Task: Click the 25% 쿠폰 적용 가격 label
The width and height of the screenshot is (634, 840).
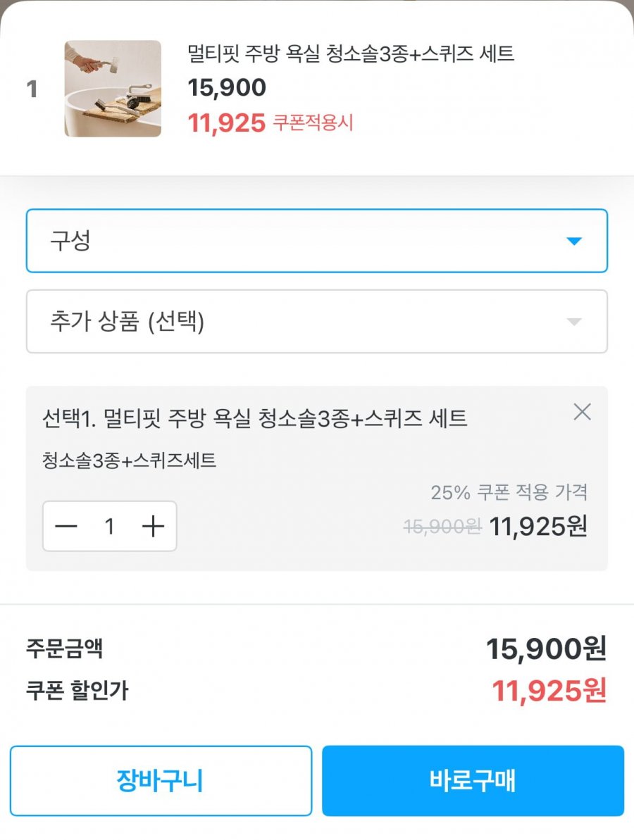Action: tap(509, 492)
